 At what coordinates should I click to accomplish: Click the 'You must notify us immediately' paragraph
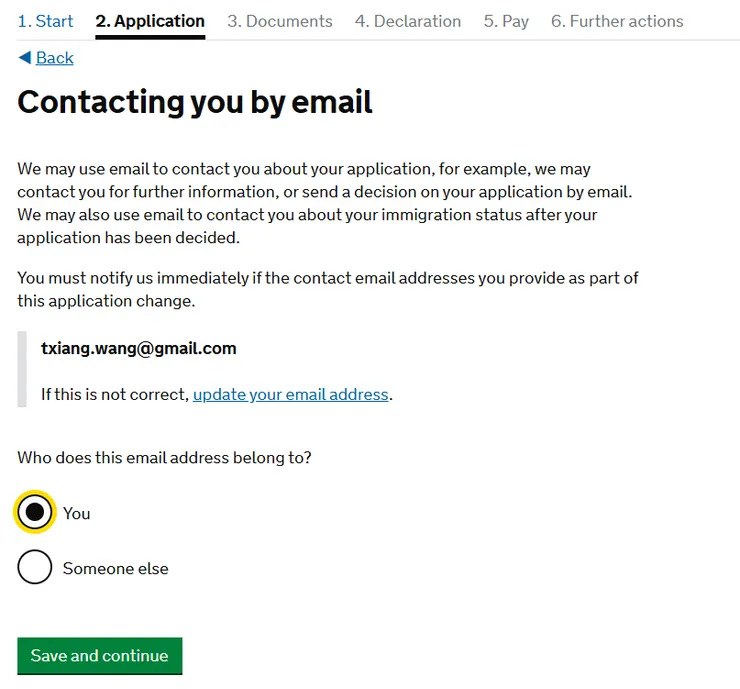pos(327,289)
